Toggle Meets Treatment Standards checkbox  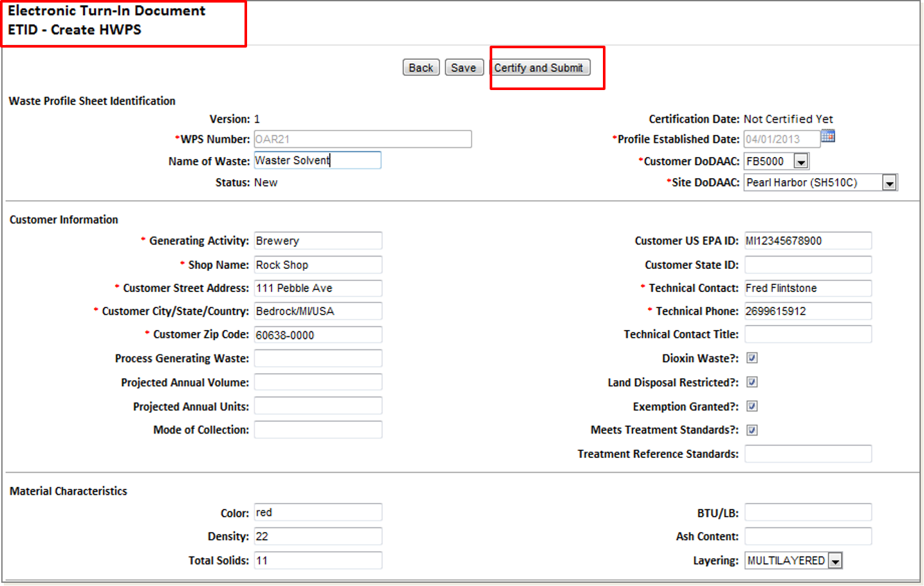[x=752, y=430]
